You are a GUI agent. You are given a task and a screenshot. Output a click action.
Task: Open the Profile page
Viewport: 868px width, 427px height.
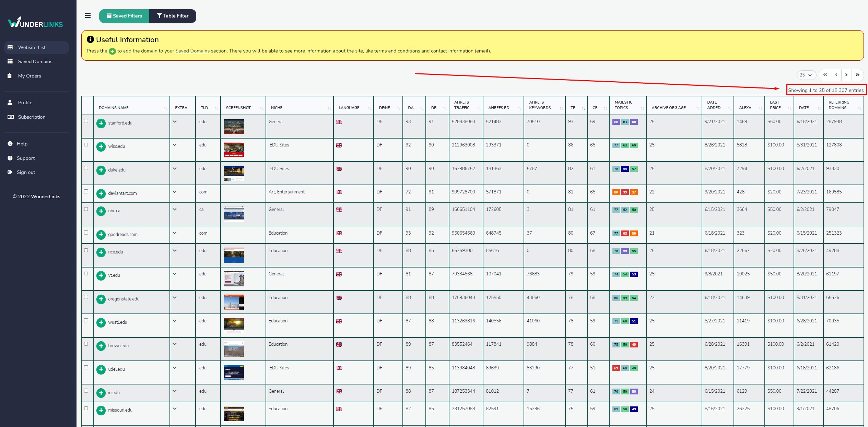(36, 103)
